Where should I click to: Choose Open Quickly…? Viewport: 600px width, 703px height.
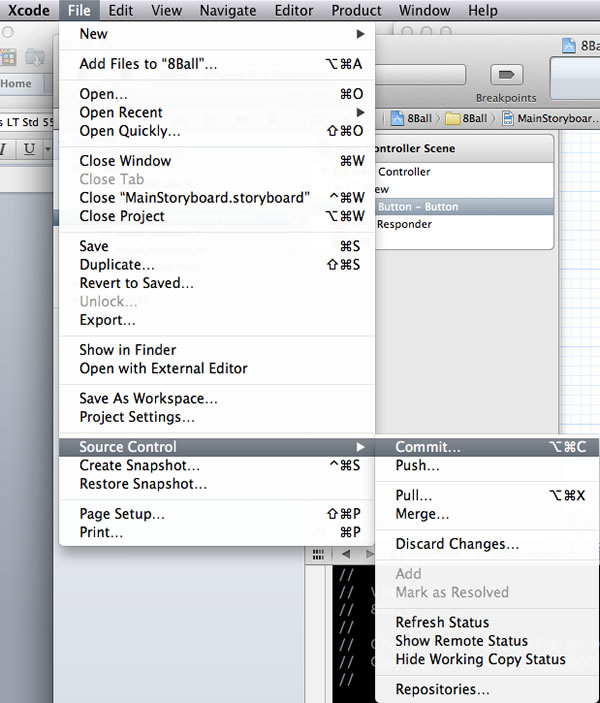pos(217,131)
